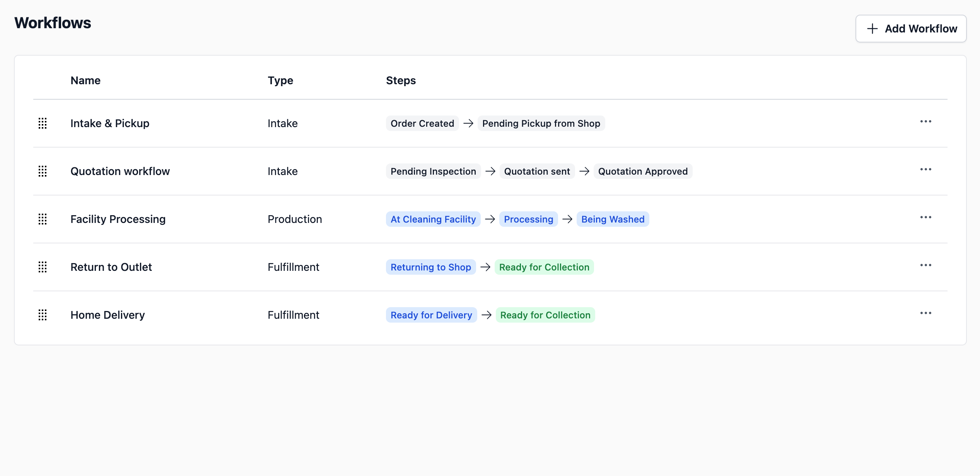Image resolution: width=980 pixels, height=476 pixels.
Task: Select the Order Created step badge
Action: point(422,123)
